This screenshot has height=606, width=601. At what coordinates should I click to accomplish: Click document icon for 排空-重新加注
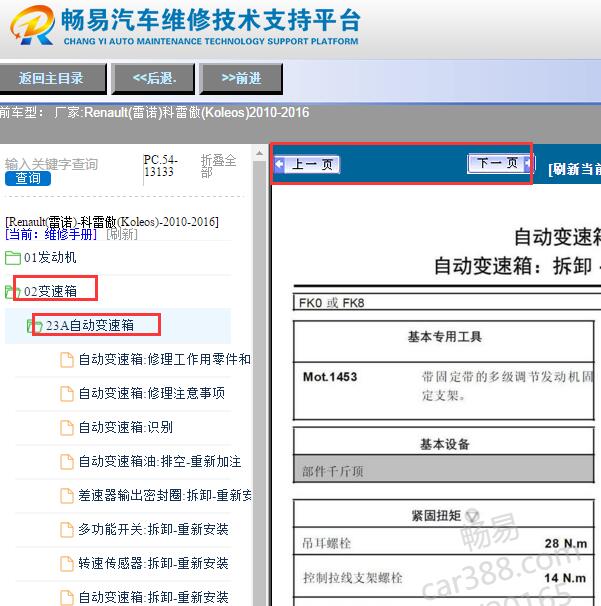click(x=67, y=461)
